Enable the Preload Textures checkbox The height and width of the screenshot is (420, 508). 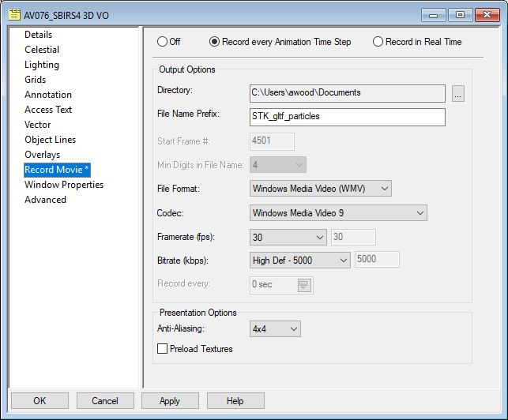point(163,349)
